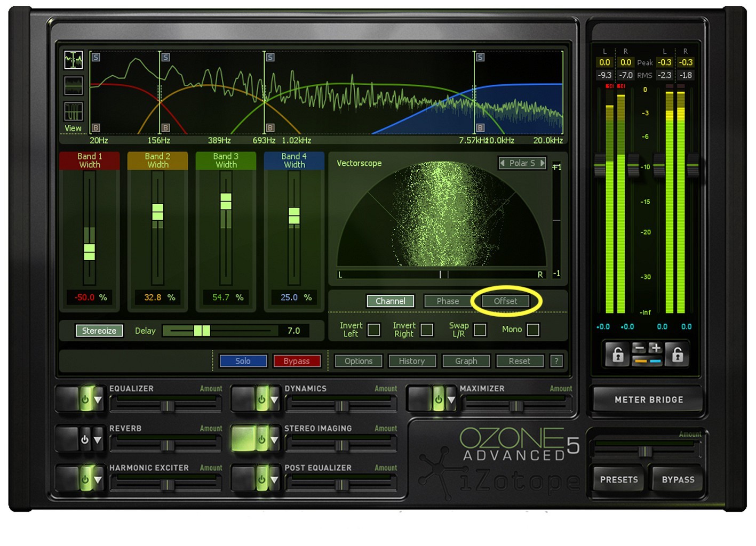Image resolution: width=756 pixels, height=546 pixels.
Task: Open Post Equalizer preset dropdown arrow
Action: [x=274, y=479]
